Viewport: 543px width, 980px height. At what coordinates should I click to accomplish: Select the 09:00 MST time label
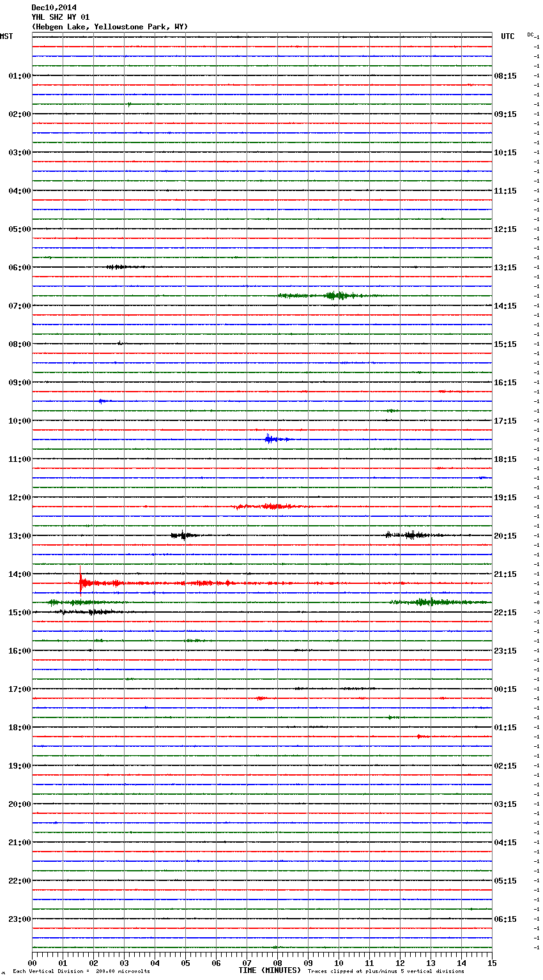pos(20,383)
